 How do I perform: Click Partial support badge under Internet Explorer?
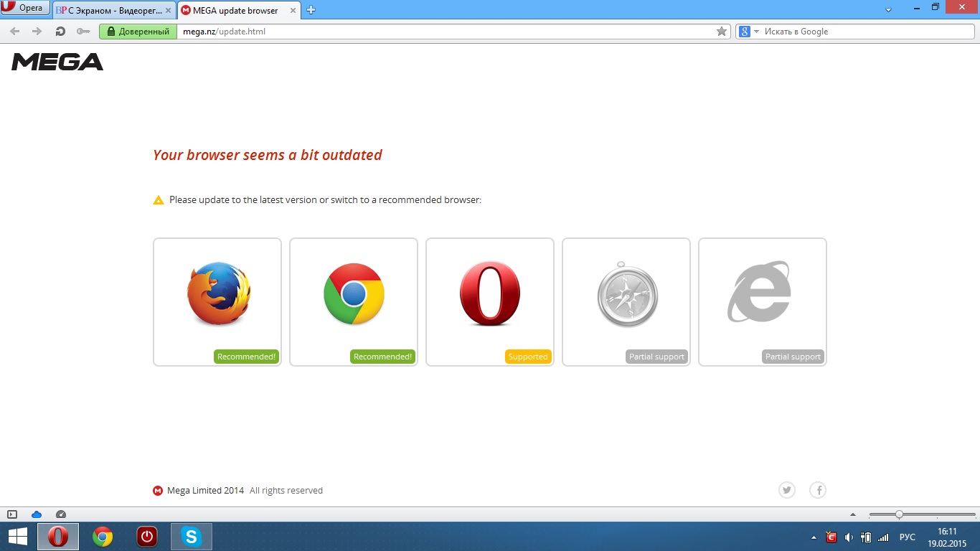pyautogui.click(x=793, y=357)
